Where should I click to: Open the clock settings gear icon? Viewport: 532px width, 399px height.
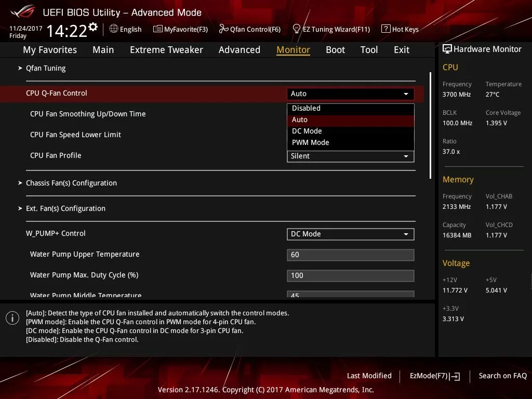(93, 27)
